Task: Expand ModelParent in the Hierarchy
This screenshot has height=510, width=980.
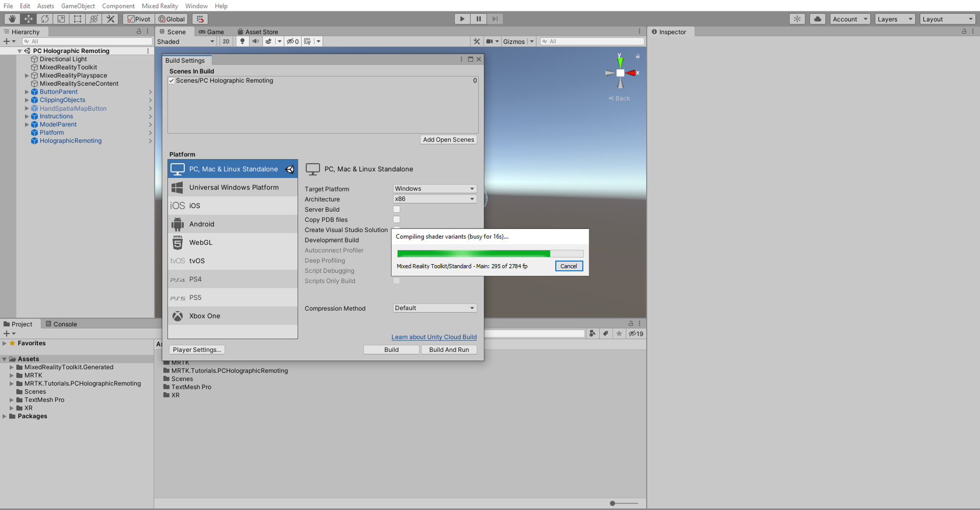Action: pyautogui.click(x=26, y=124)
